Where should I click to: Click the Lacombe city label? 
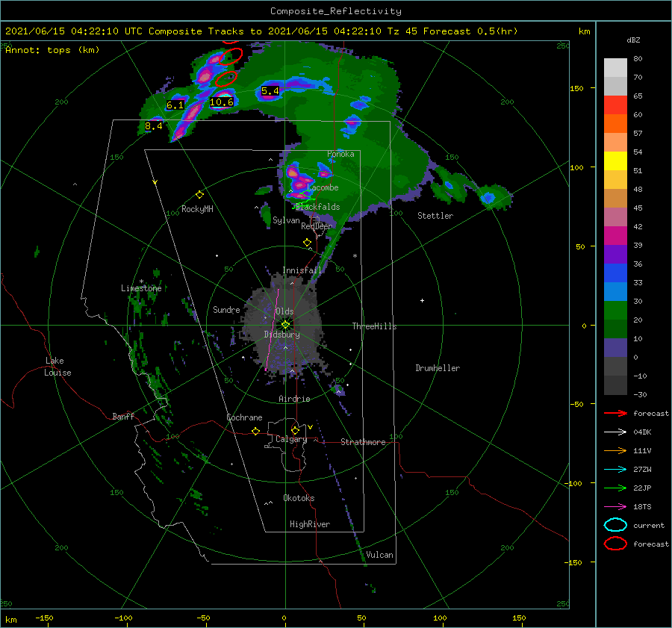coord(323,187)
